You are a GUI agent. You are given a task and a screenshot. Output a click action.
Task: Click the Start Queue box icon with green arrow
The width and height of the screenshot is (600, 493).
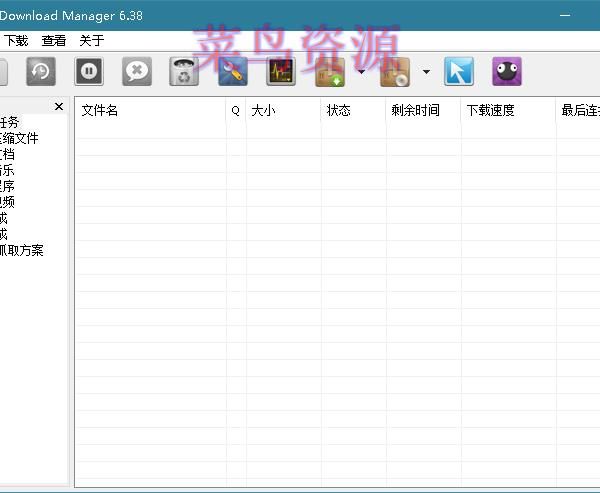331,71
